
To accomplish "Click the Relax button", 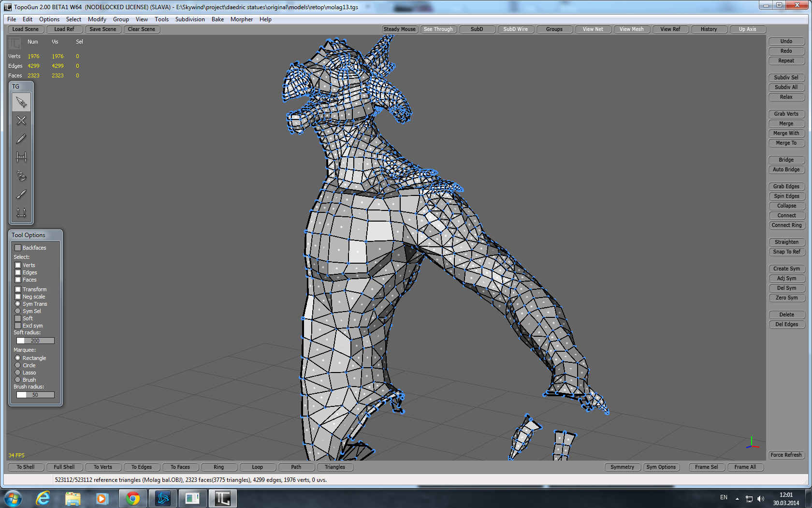I will [x=786, y=97].
